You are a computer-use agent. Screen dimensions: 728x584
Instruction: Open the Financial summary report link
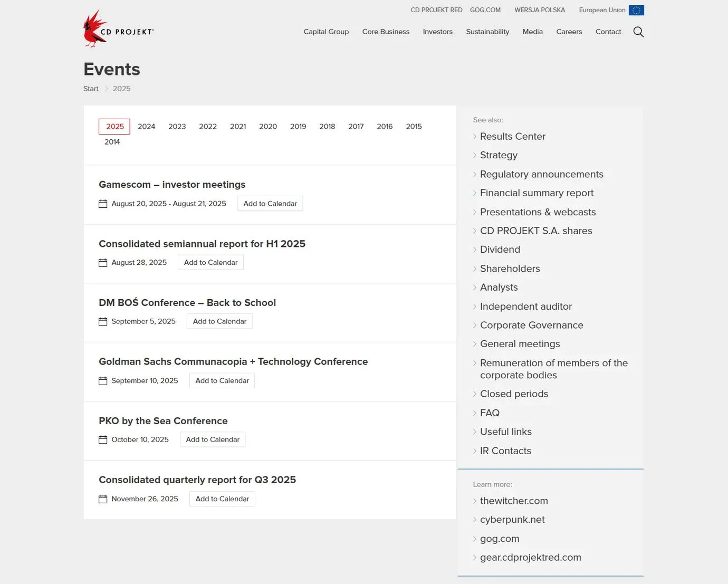[x=537, y=193]
